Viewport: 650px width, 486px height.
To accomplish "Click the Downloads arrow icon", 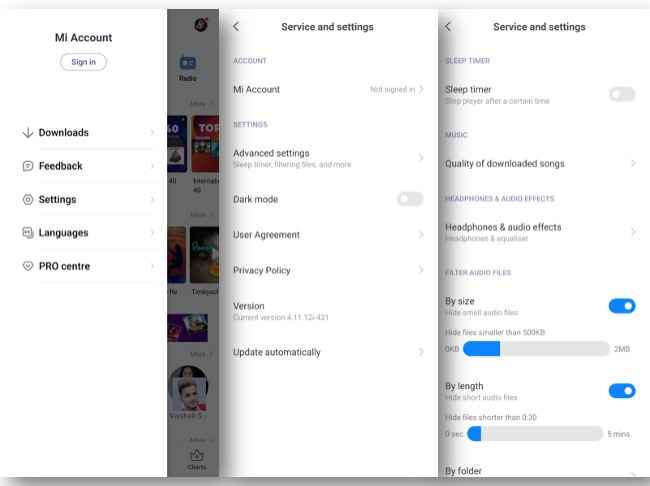I will point(28,133).
